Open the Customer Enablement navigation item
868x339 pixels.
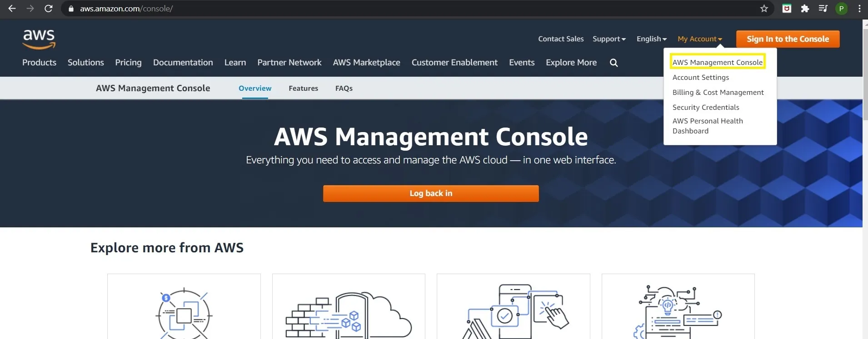pos(454,63)
